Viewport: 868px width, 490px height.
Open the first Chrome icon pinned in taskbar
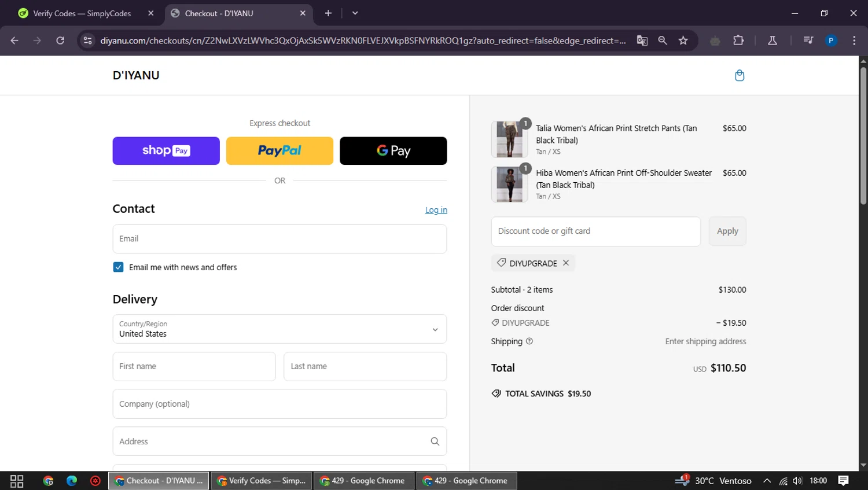(48, 481)
